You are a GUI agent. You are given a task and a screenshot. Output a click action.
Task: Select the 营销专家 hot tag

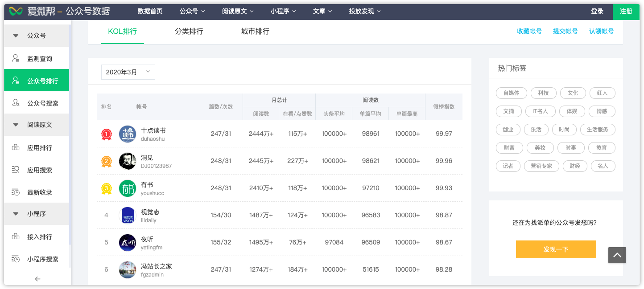coord(541,166)
